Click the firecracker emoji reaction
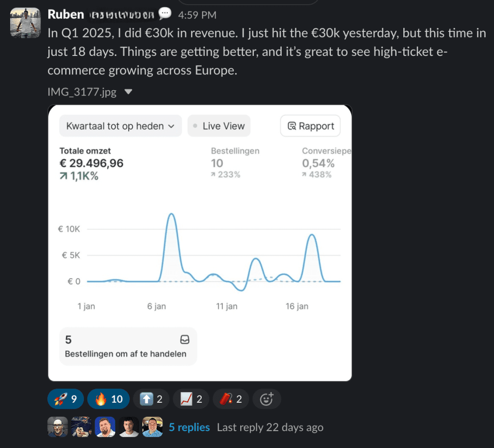Image resolution: width=494 pixels, height=448 pixels. (230, 399)
